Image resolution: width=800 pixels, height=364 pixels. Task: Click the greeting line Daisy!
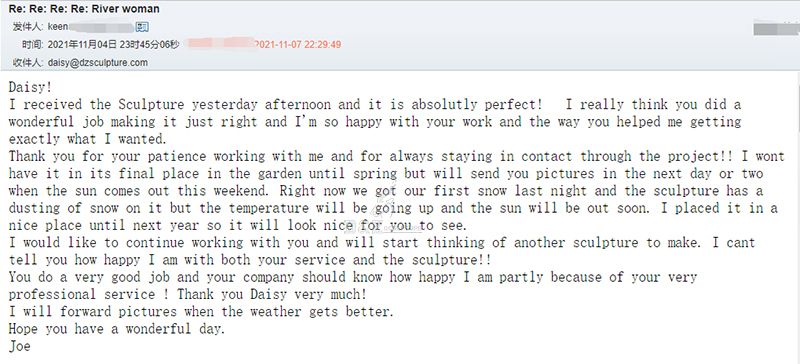point(30,87)
